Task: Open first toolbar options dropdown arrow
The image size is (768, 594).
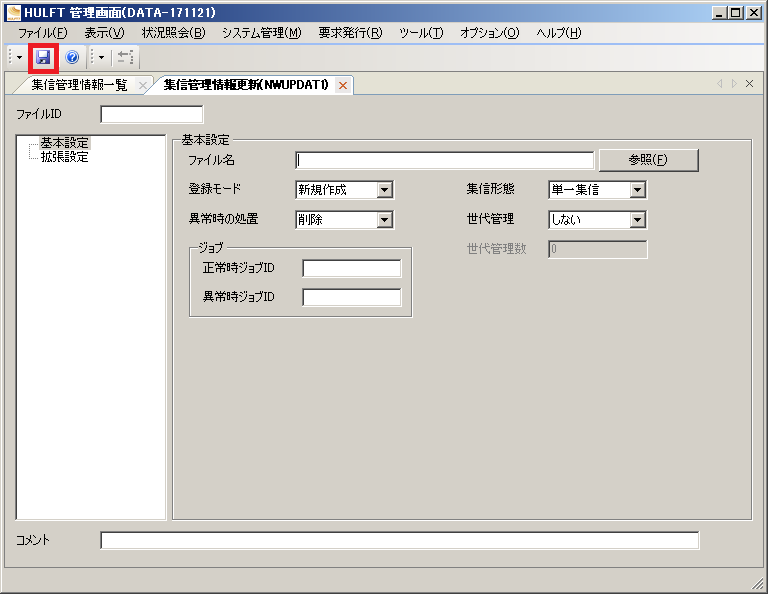Action: pos(19,58)
